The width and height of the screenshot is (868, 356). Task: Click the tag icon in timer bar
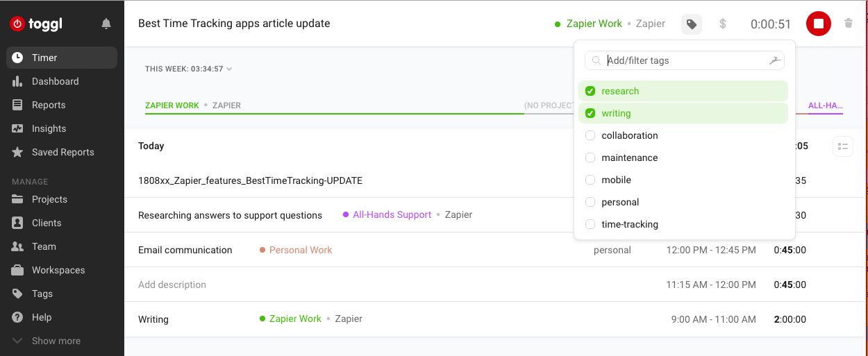[691, 24]
